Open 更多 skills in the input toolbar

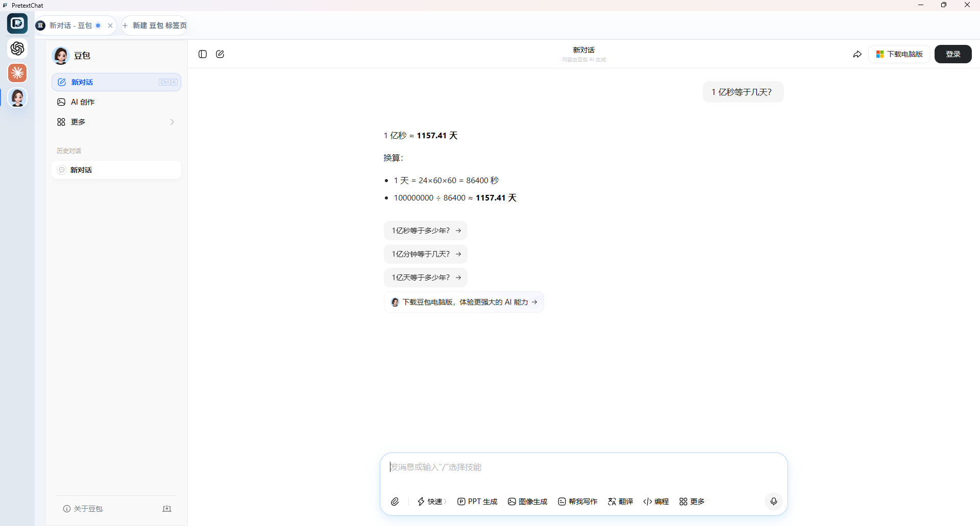tap(691, 502)
